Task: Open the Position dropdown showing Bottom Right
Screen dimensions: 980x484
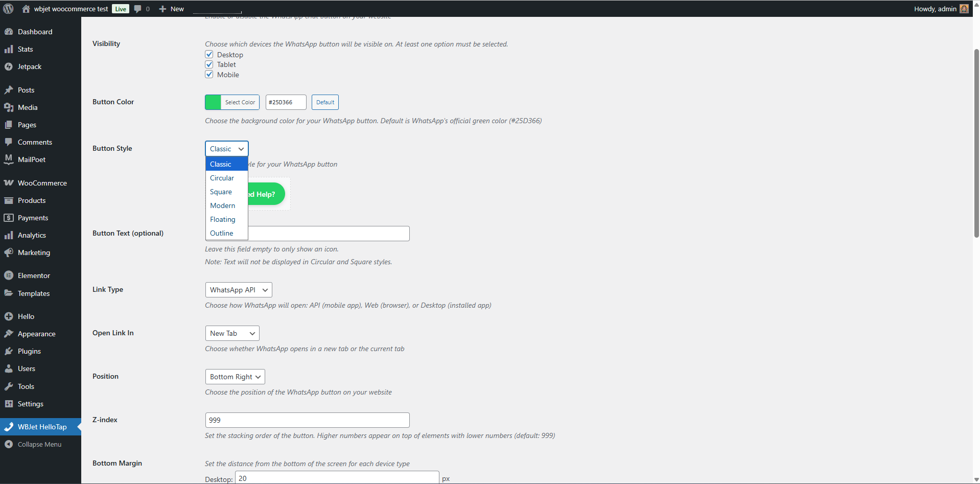Action: coord(235,377)
